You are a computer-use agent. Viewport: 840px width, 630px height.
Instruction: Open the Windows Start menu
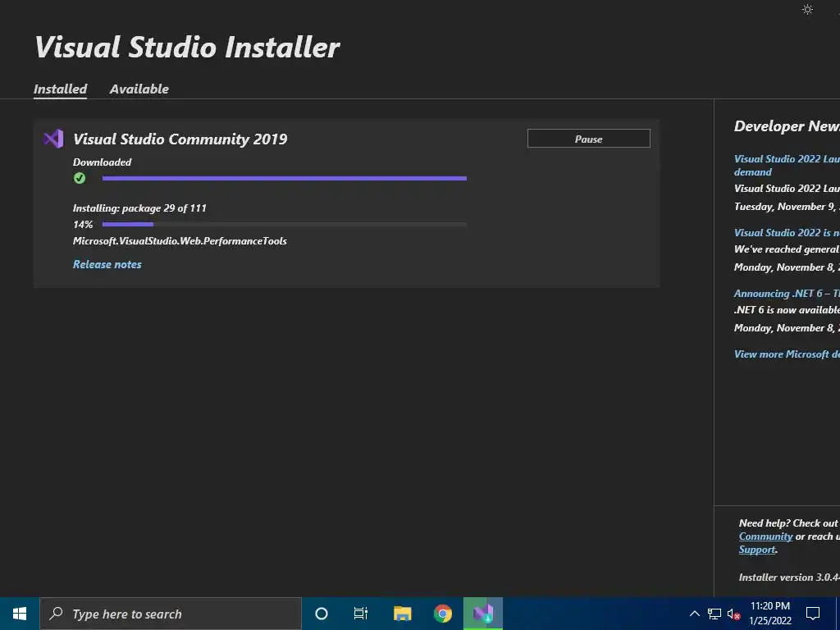[20, 614]
